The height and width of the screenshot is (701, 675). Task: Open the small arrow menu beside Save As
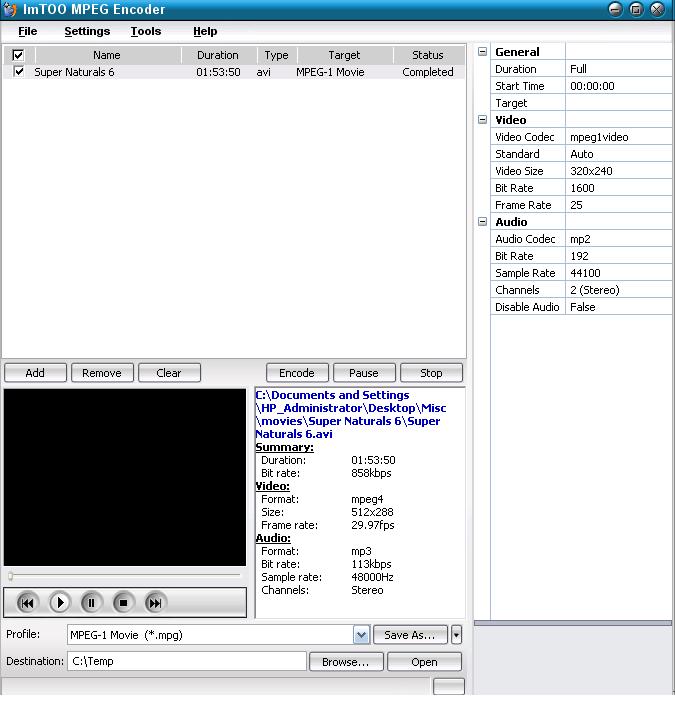(x=456, y=635)
